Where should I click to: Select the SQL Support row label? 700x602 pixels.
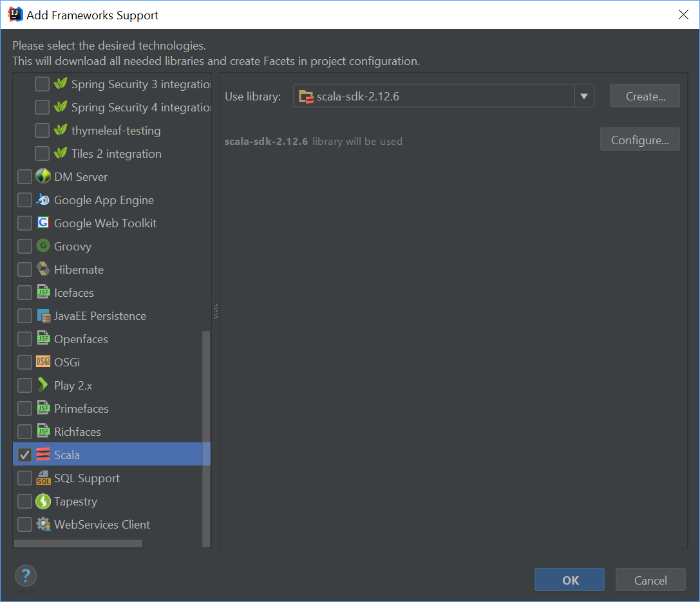point(87,478)
